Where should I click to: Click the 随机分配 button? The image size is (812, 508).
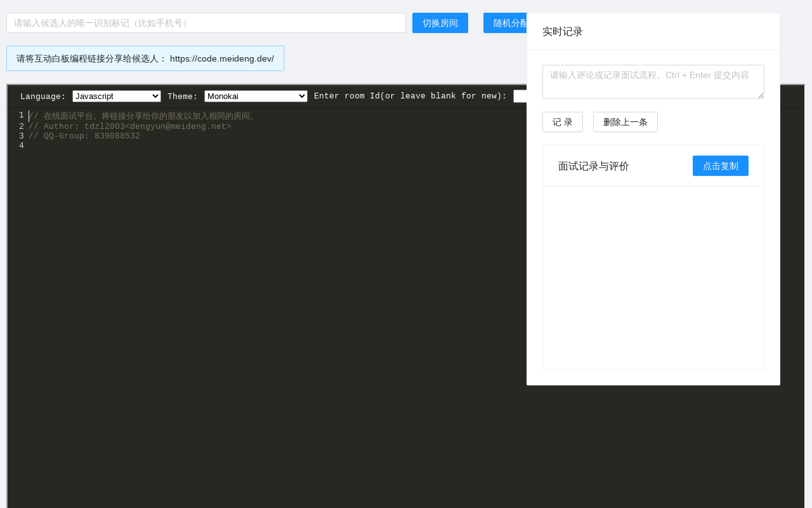coord(505,23)
